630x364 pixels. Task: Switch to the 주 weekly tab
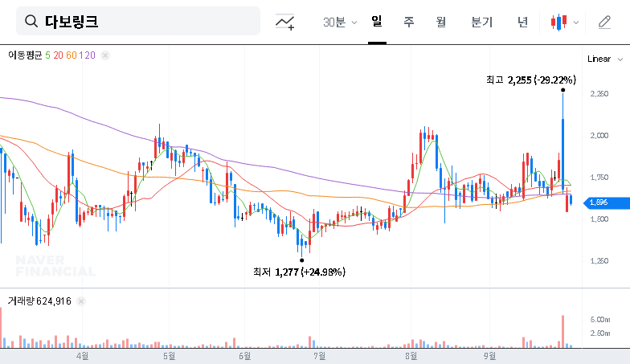tap(408, 22)
